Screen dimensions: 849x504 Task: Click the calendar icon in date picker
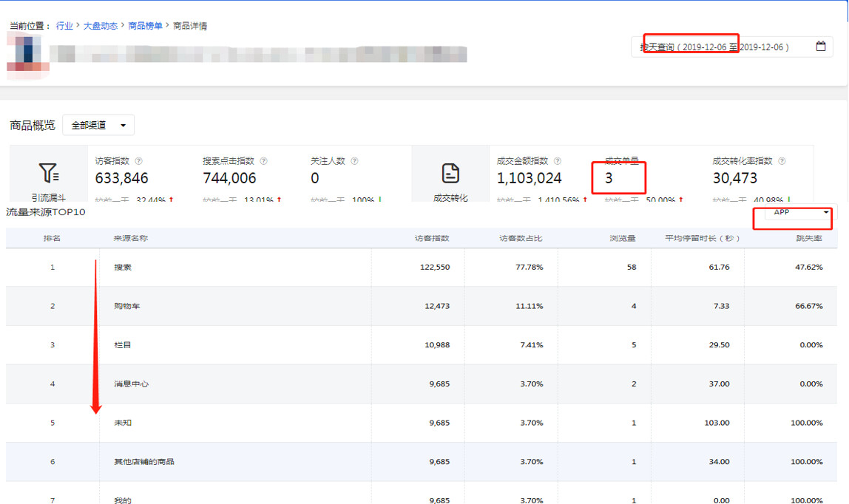point(821,47)
